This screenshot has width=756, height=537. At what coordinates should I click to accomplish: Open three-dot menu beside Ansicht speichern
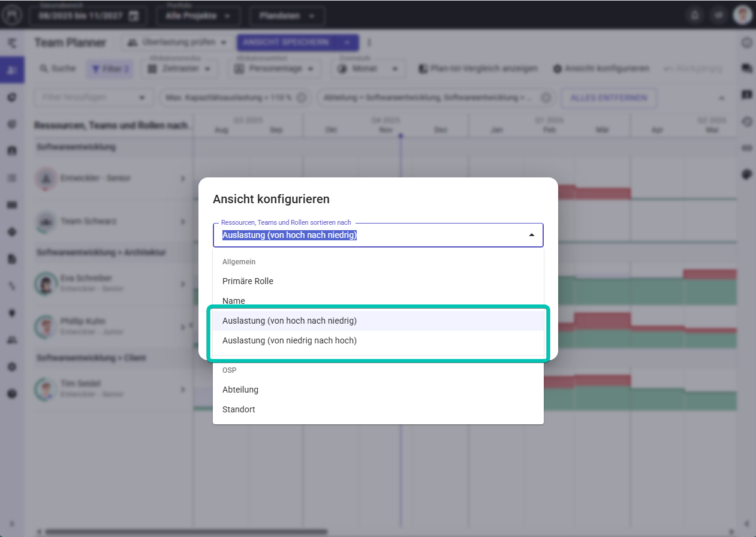pos(369,43)
